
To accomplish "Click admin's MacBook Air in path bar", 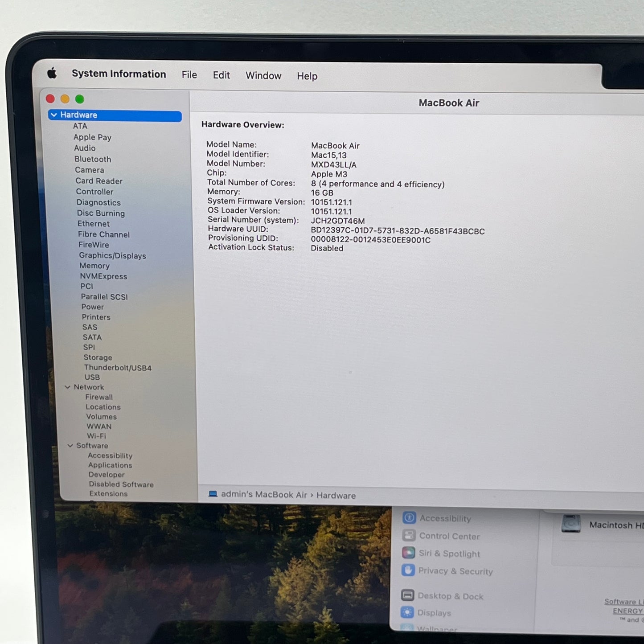I will pyautogui.click(x=264, y=494).
